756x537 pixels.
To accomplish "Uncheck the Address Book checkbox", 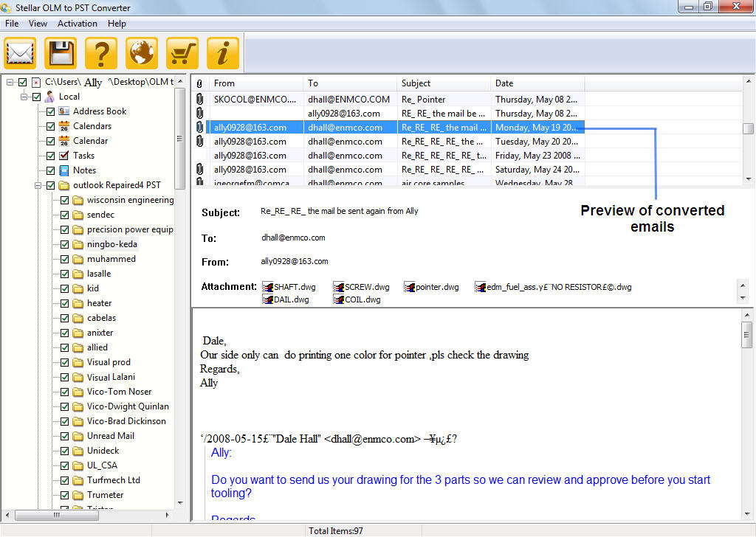I will (50, 111).
